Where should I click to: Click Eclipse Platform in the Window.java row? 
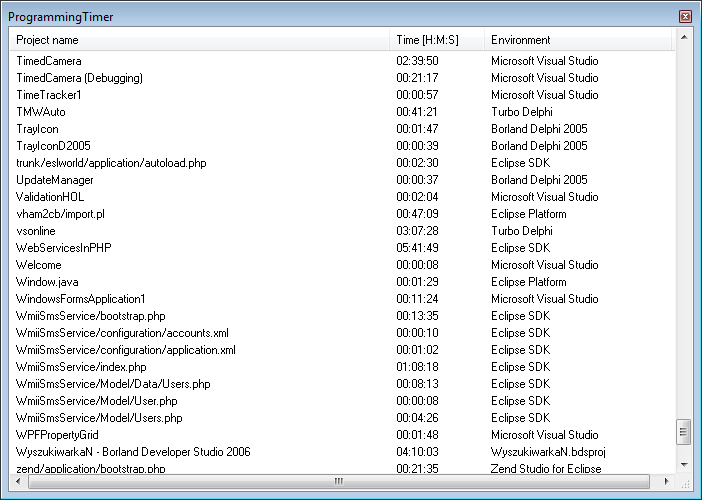pos(529,282)
